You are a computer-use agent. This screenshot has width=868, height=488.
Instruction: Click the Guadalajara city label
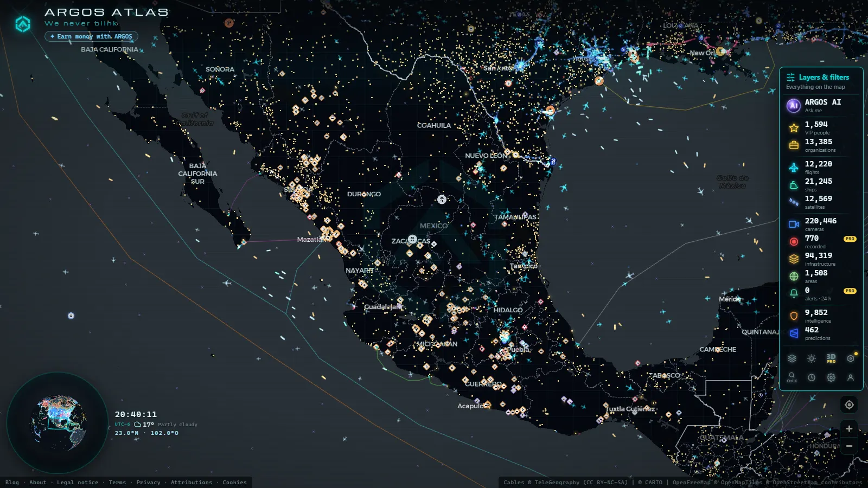click(383, 307)
